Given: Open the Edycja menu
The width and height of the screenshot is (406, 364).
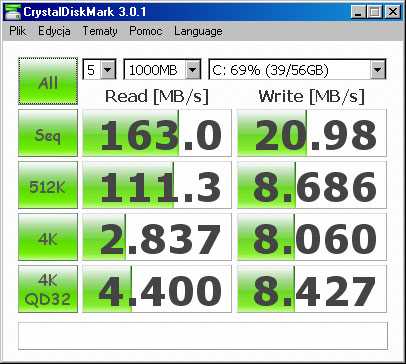Looking at the screenshot, I should [x=54, y=31].
